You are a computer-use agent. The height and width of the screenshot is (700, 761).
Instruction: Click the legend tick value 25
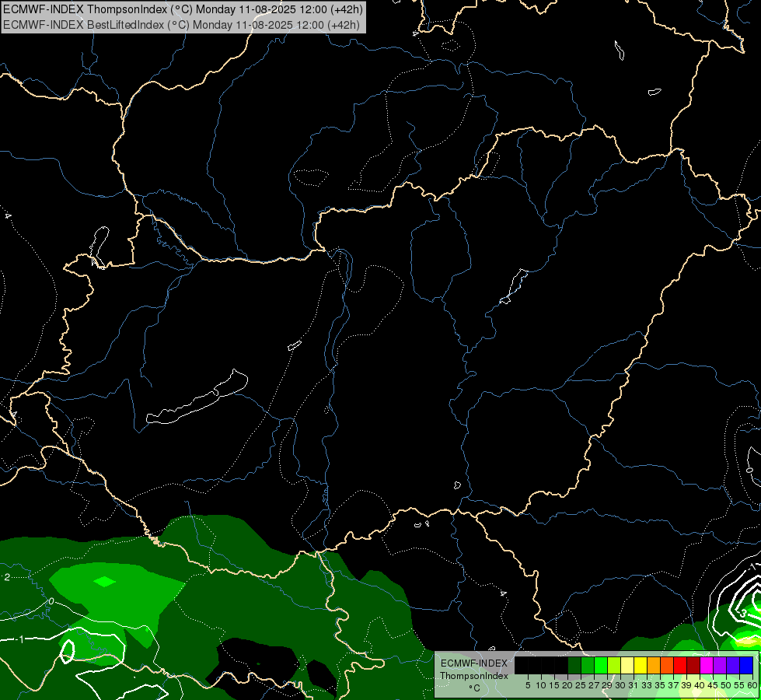click(x=581, y=685)
